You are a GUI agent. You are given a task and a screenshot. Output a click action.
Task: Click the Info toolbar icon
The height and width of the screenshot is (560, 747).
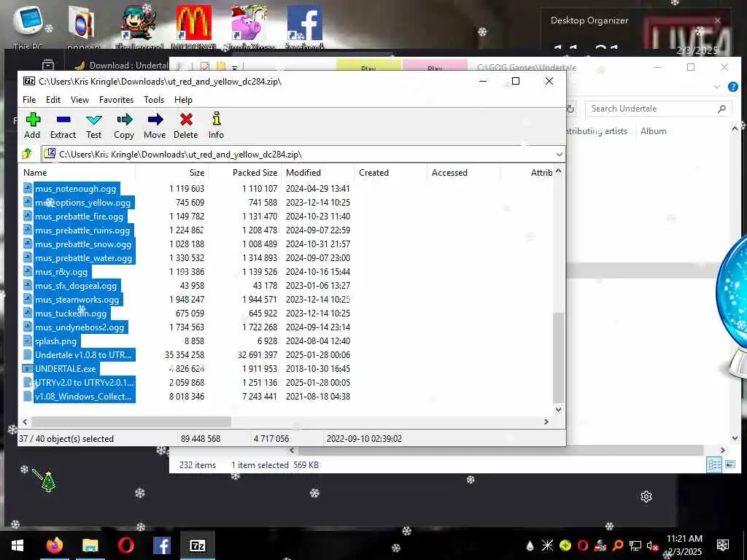(x=216, y=125)
